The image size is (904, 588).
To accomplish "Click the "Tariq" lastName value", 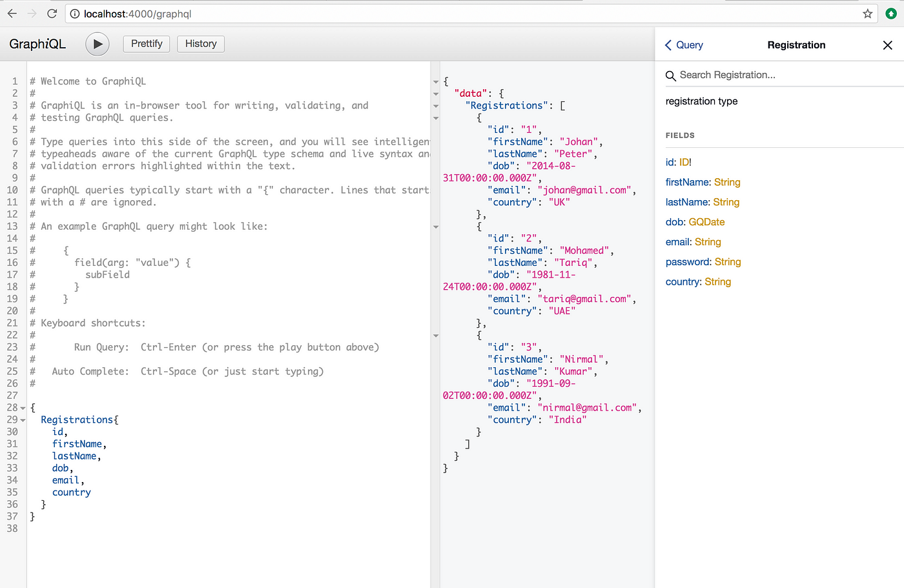I will (573, 263).
